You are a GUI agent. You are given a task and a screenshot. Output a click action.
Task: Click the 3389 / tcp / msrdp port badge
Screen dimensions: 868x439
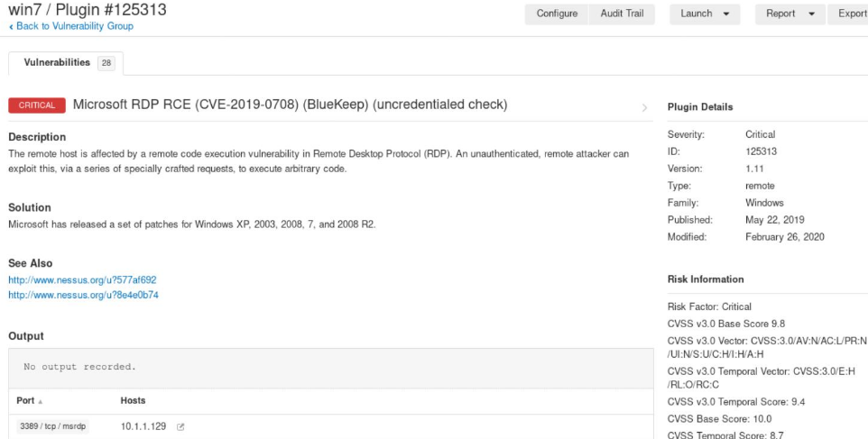pos(51,425)
